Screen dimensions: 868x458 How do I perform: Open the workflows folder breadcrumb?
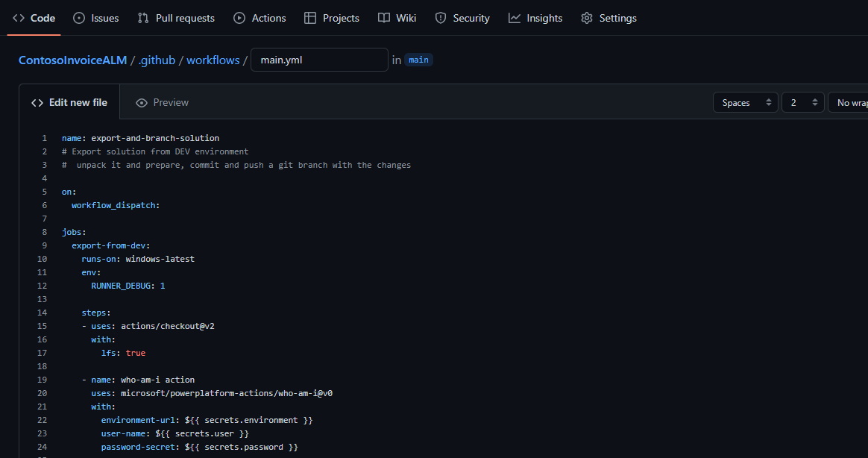point(213,60)
